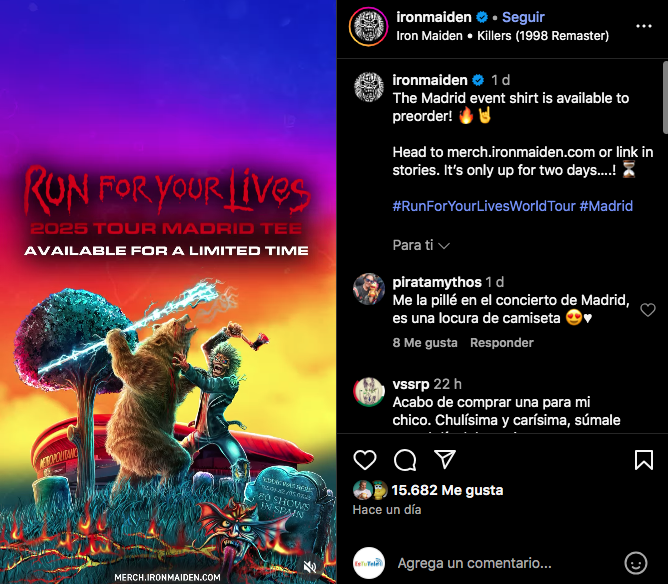668x584 pixels.
Task: View the 15.682 Me gusta likes list
Action: 447,490
